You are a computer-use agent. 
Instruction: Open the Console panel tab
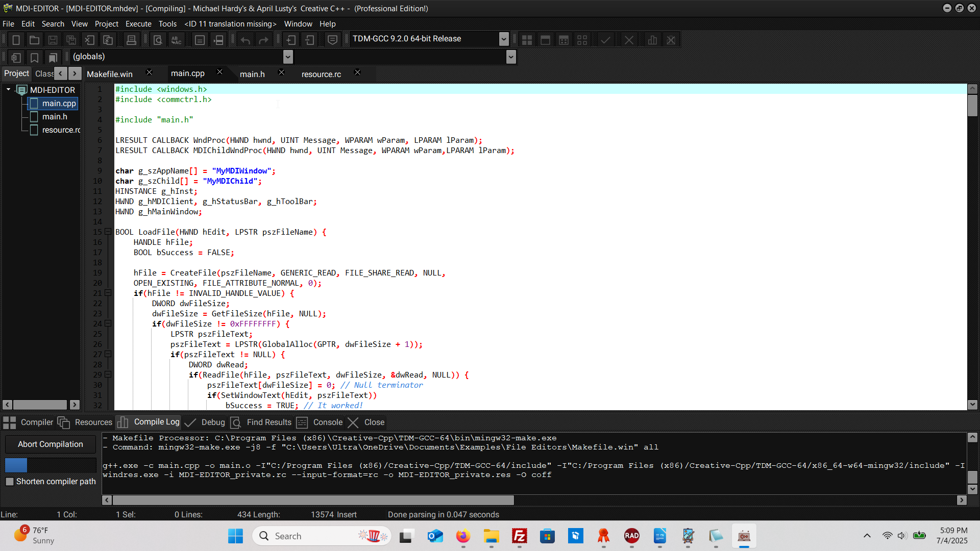320,422
